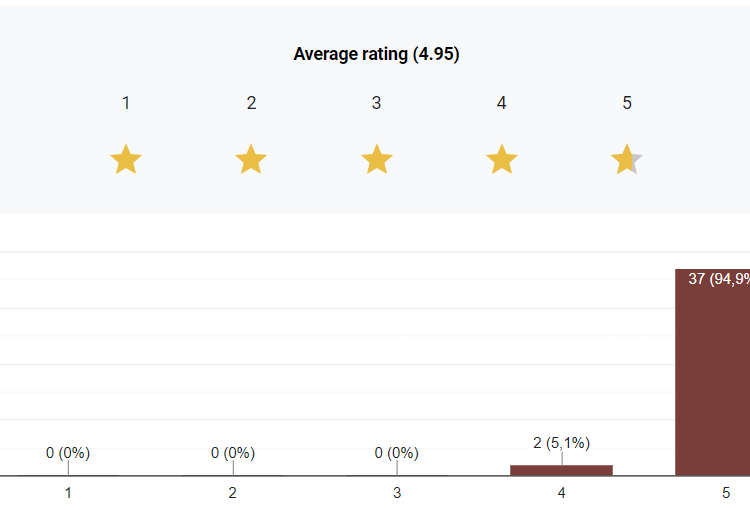Click the "37 (94,9%)" data label
The width and height of the screenshot is (750, 510).
pos(719,279)
